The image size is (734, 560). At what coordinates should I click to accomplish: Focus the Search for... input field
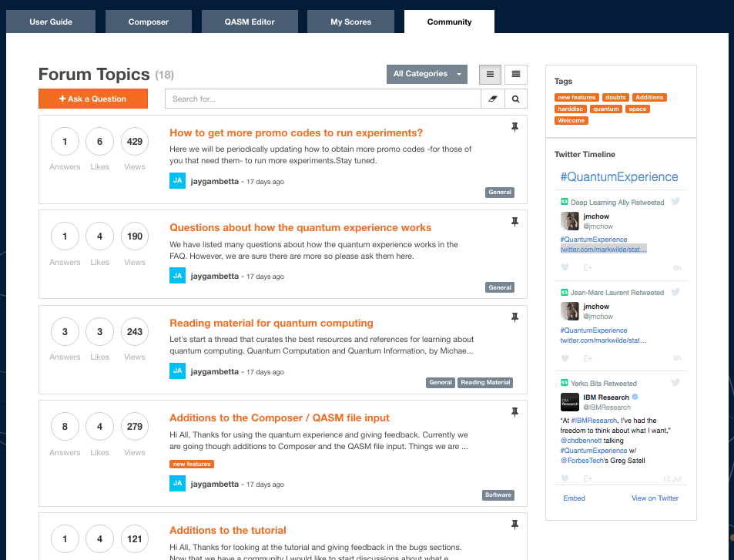323,99
